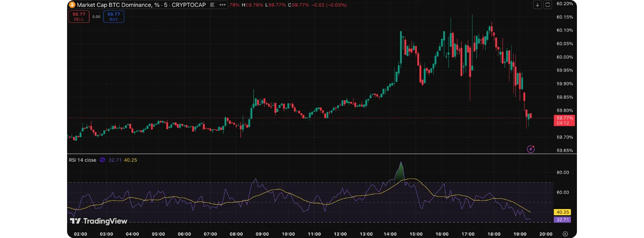Click the purple lightning bolt icon
Image resolution: width=644 pixels, height=238 pixels.
pyautogui.click(x=531, y=149)
